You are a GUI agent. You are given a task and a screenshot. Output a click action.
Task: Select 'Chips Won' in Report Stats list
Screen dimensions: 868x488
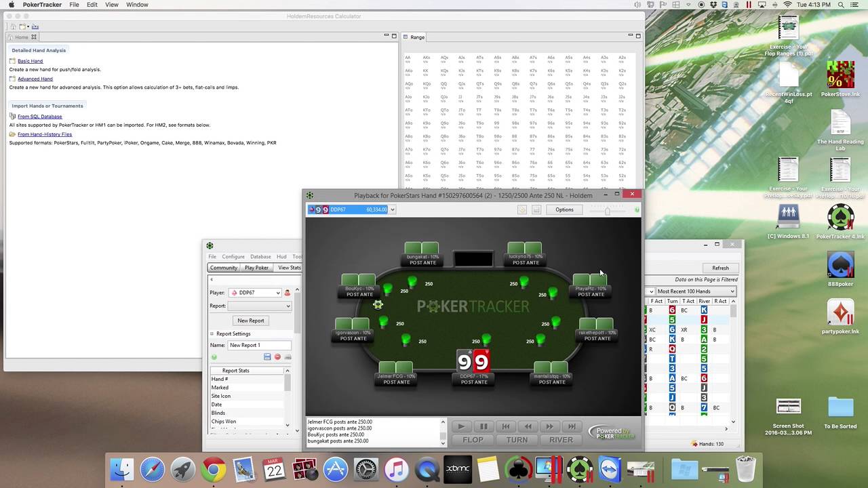[x=248, y=422]
